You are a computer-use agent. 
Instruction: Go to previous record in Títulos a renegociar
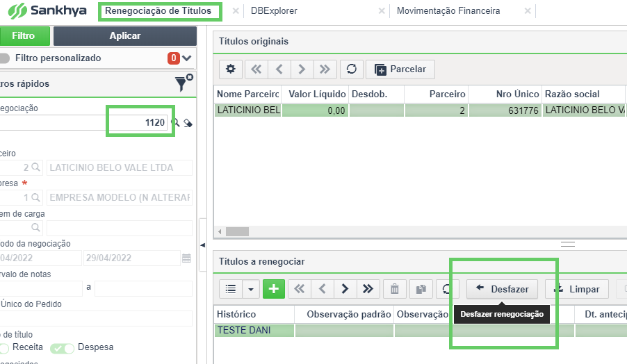[x=323, y=289]
